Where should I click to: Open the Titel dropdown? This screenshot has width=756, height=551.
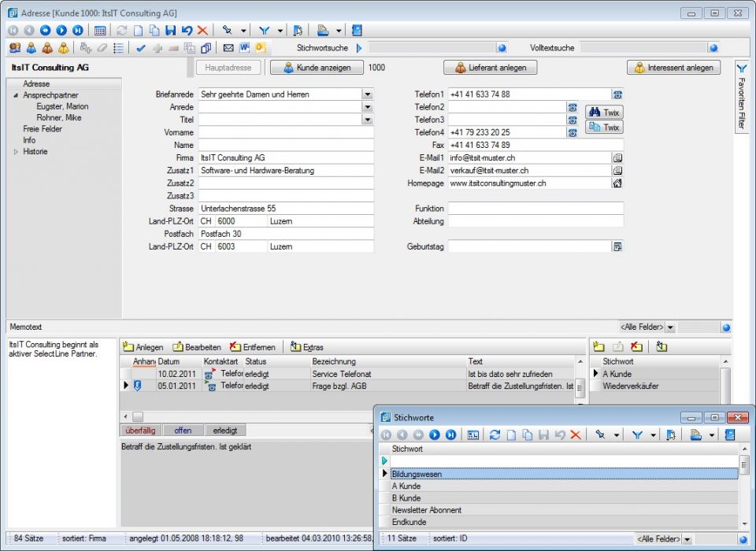368,120
